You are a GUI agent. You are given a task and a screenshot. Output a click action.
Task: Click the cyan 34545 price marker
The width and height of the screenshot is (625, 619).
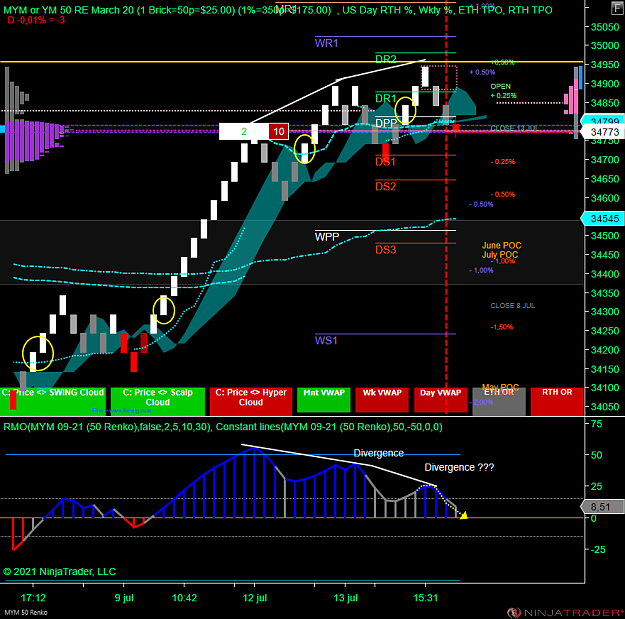coord(603,218)
